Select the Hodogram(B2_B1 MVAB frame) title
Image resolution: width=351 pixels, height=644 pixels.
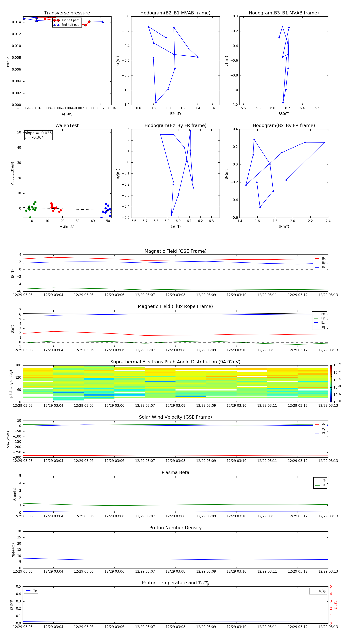pyautogui.click(x=175, y=13)
